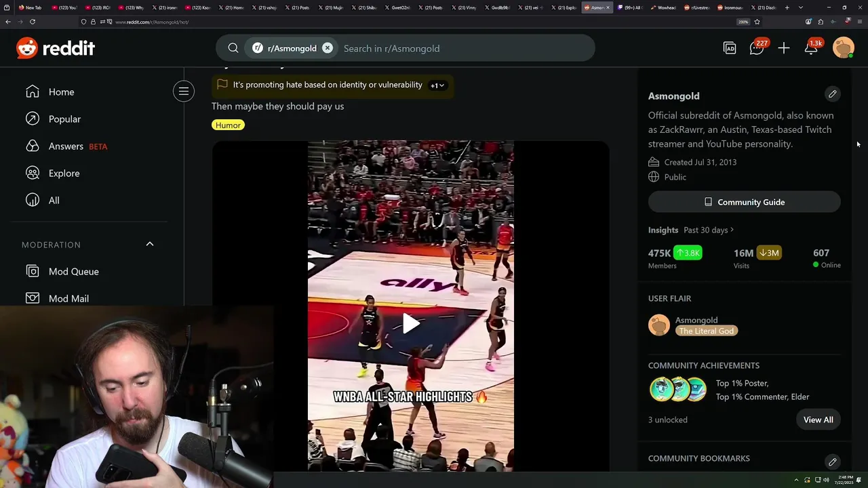Go back with browser back arrow

(8, 22)
